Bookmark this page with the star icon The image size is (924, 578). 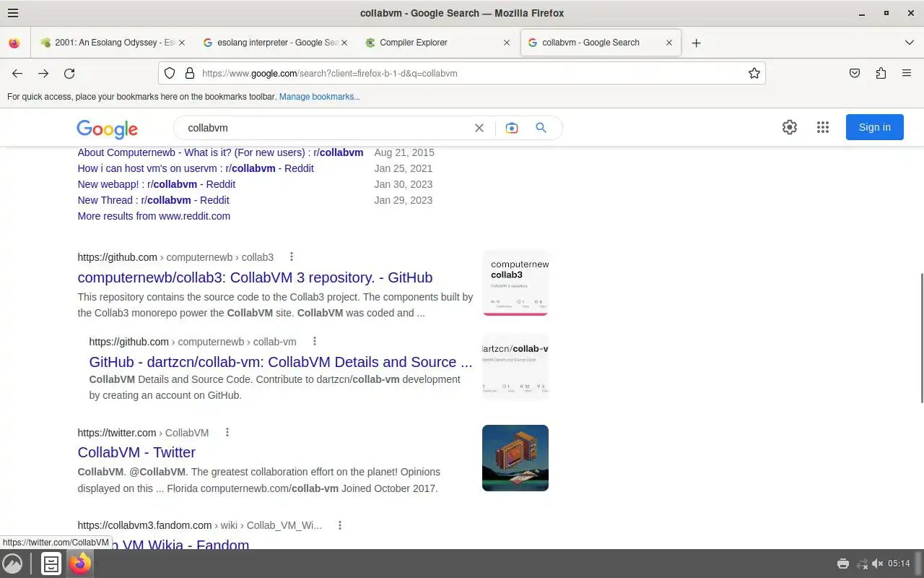click(754, 73)
